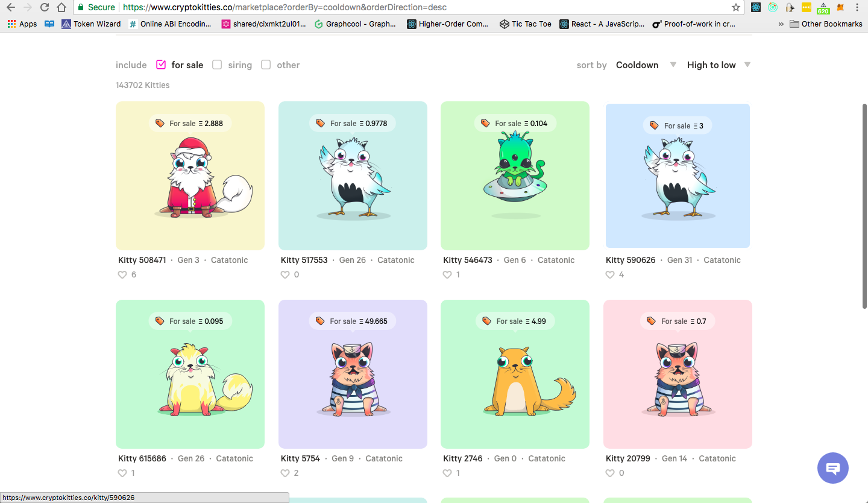Viewport: 868px width, 503px height.
Task: Open the High to low direction dropdown
Action: pos(719,65)
